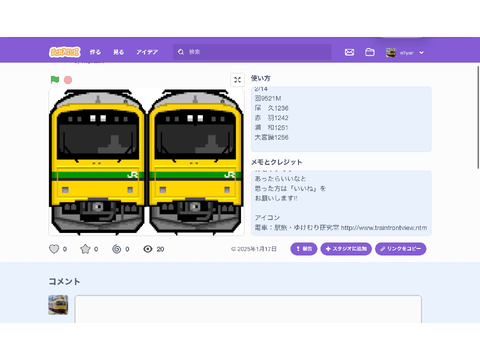Click the スタジオに追加 button
The image size is (480, 360).
346,249
